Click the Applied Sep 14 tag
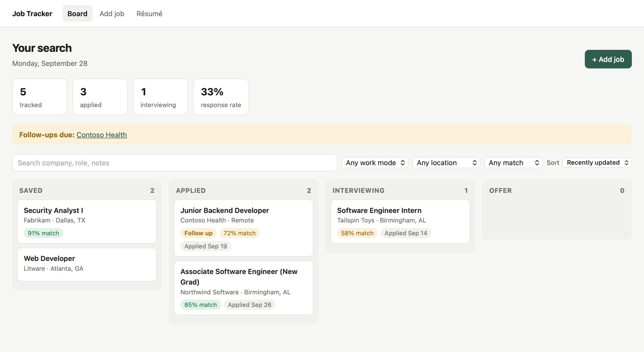644x352 pixels. [x=406, y=233]
